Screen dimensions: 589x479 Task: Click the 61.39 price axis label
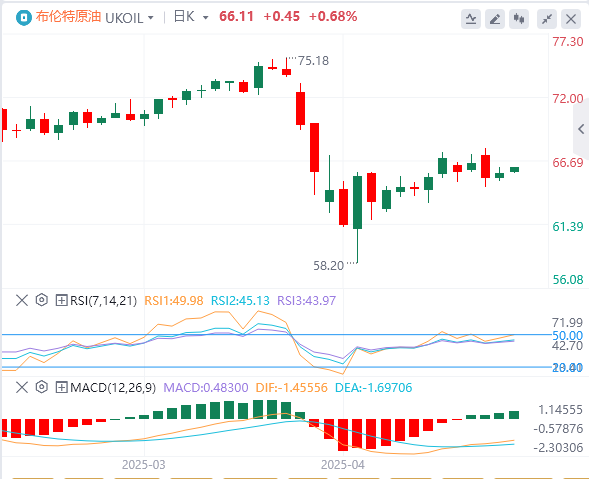point(568,227)
